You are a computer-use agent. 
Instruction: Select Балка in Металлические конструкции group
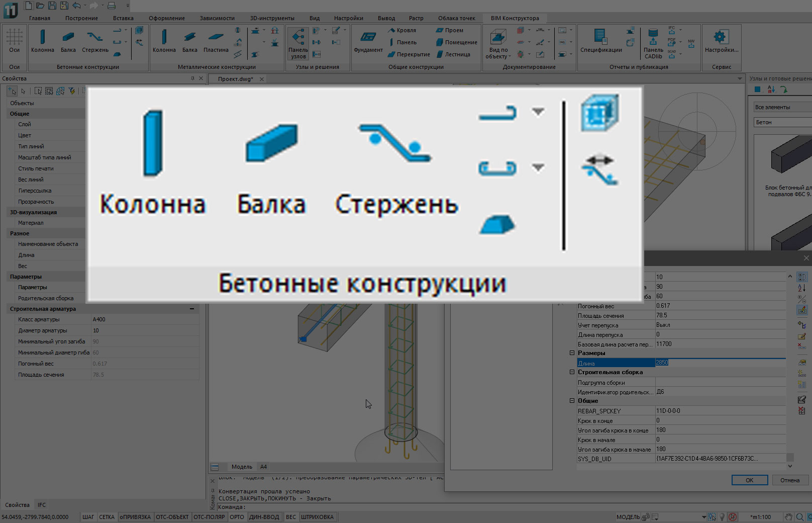[x=190, y=41]
